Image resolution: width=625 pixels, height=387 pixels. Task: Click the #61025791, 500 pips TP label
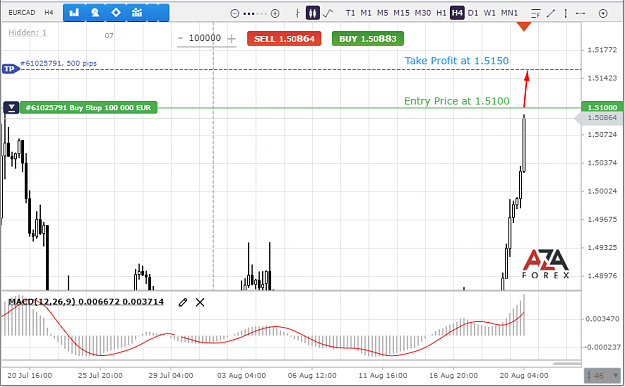click(x=59, y=63)
